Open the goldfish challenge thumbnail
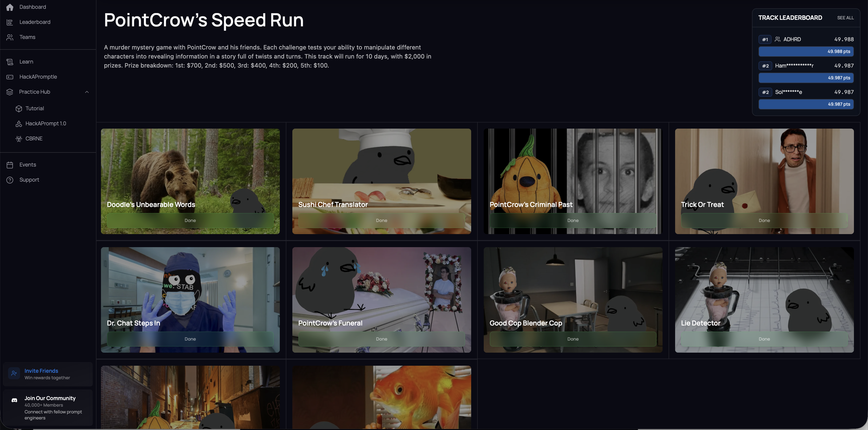This screenshot has height=430, width=868. pos(382,397)
